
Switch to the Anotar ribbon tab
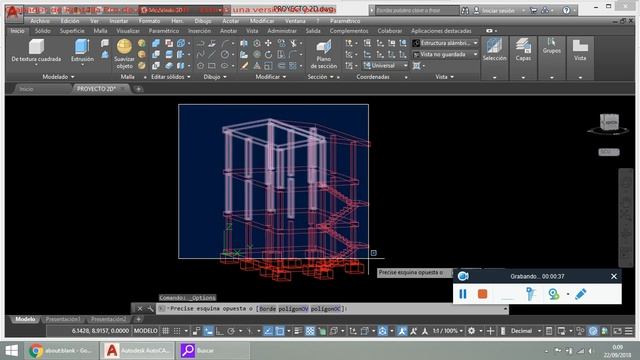[x=228, y=31]
